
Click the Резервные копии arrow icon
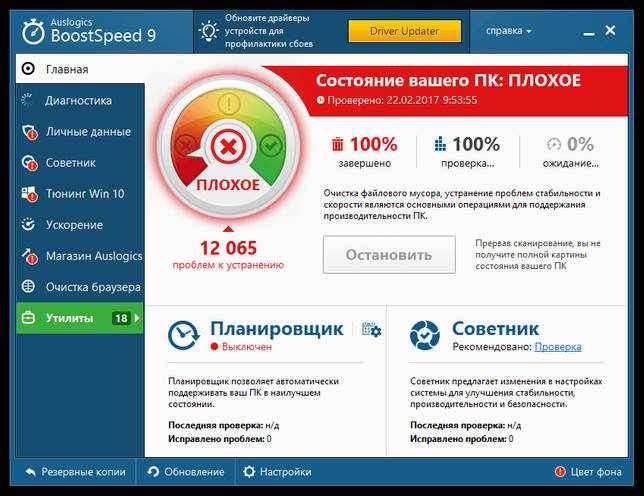pyautogui.click(x=30, y=472)
